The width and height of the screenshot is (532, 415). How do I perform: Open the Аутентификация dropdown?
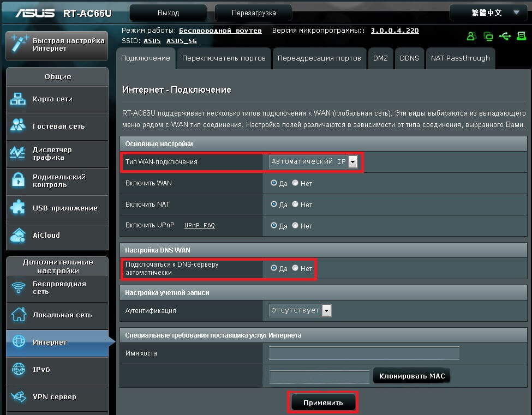pyautogui.click(x=300, y=310)
